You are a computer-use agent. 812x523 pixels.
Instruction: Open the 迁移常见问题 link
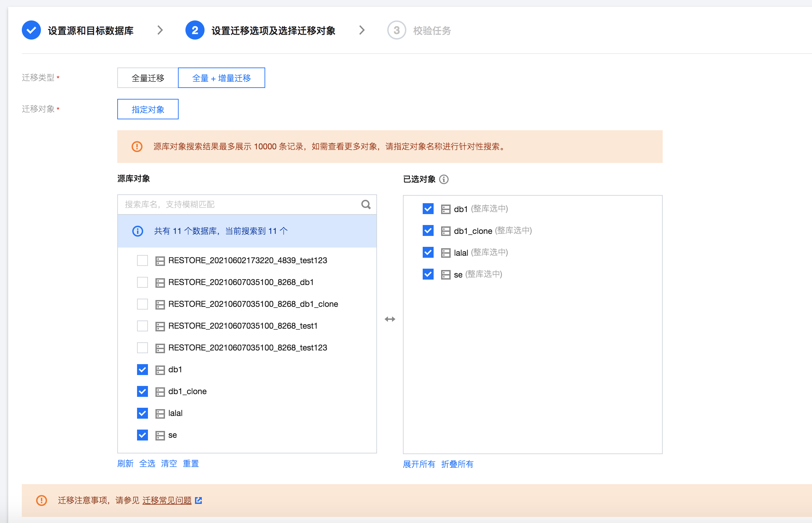(x=167, y=500)
